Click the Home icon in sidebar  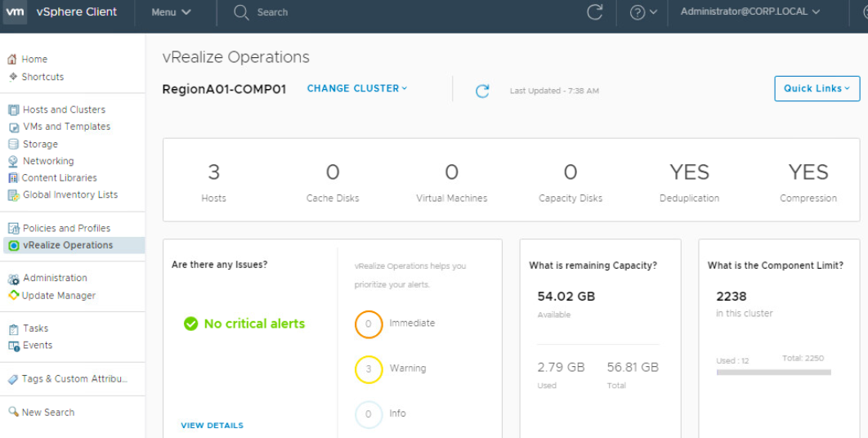tap(12, 59)
